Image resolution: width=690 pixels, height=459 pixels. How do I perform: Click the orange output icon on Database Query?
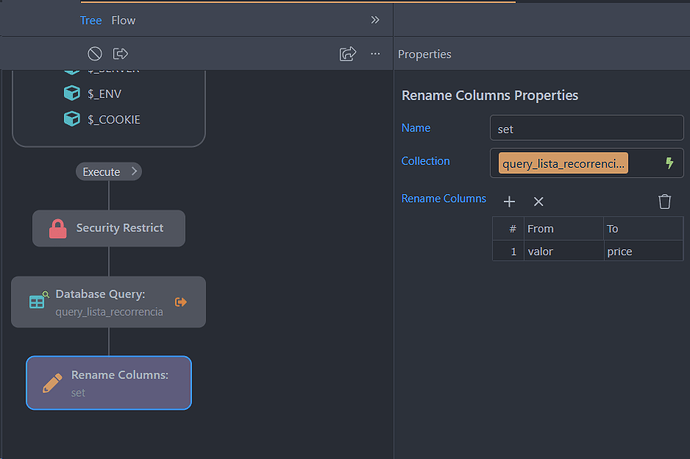(181, 302)
